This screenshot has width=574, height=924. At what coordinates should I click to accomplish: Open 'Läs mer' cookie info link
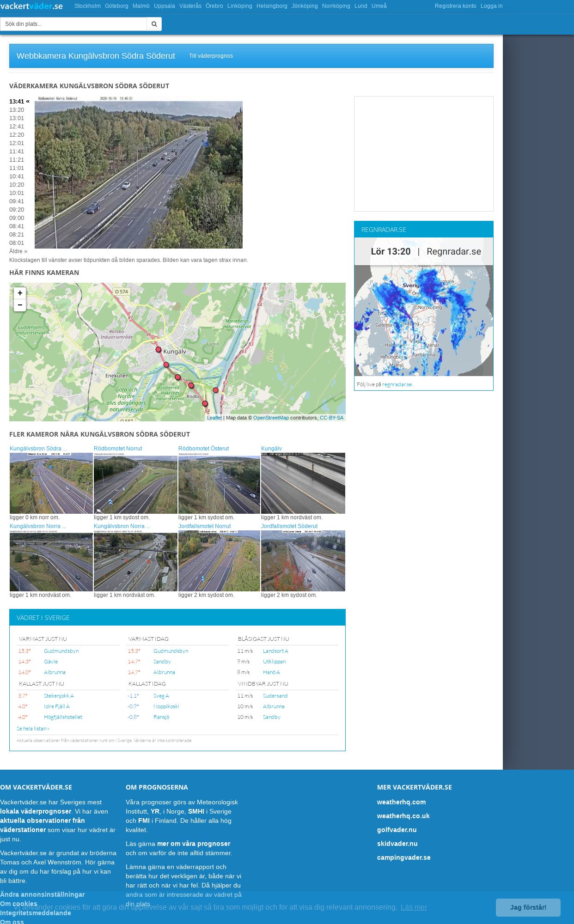point(414,907)
